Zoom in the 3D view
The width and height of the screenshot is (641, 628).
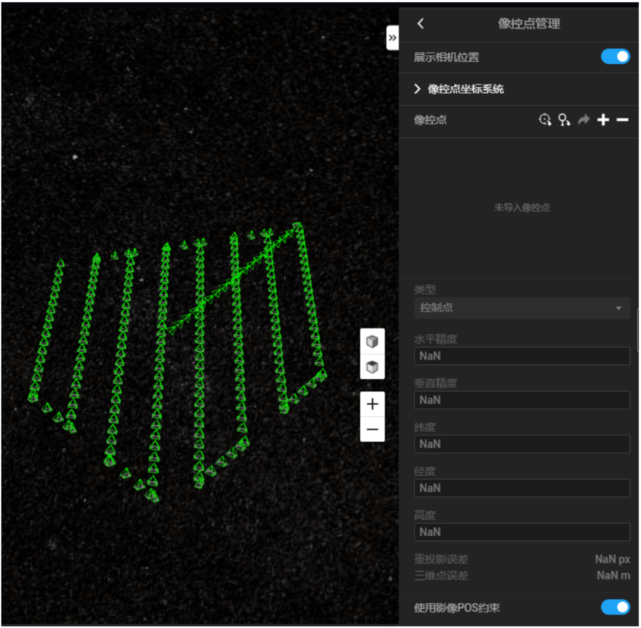[372, 404]
